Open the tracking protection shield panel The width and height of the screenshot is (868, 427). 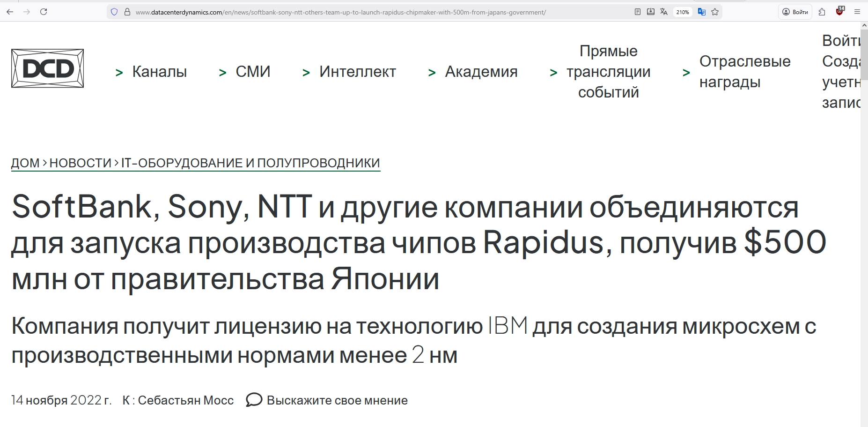coord(114,12)
